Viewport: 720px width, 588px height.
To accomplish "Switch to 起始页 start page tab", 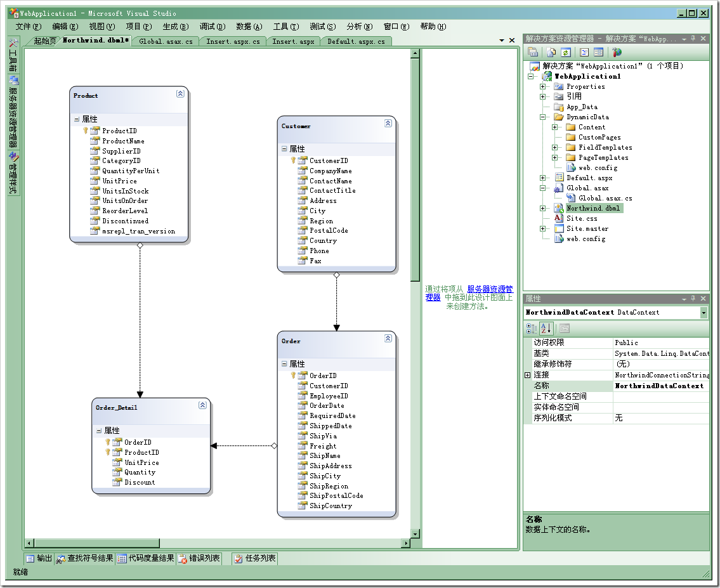I will point(44,41).
